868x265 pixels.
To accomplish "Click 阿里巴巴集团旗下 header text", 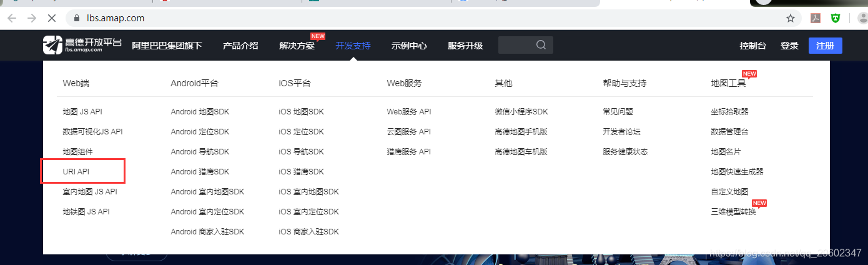I will (x=167, y=46).
